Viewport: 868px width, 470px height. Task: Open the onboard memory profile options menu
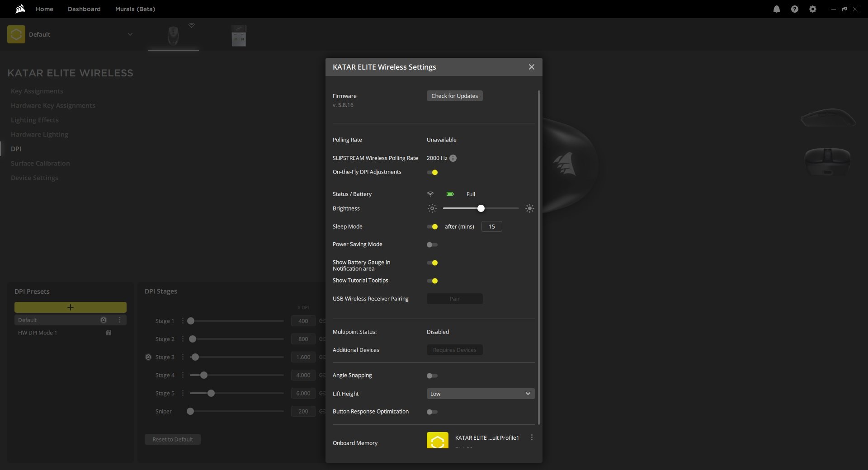tap(532, 437)
